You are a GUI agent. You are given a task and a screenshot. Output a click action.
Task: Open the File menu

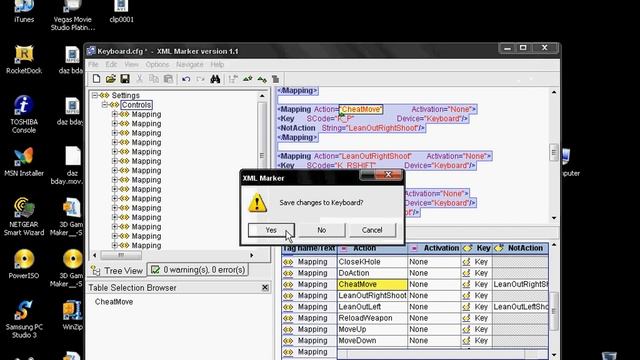click(x=93, y=64)
